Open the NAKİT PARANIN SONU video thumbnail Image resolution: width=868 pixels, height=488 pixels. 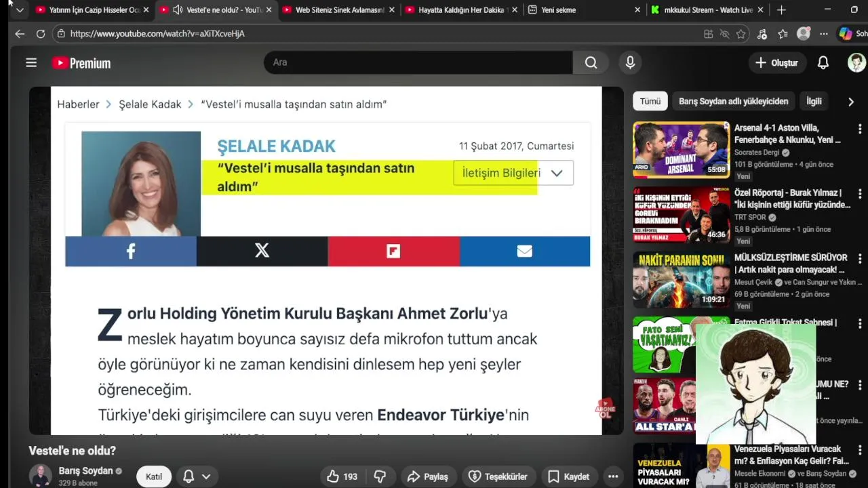(681, 279)
